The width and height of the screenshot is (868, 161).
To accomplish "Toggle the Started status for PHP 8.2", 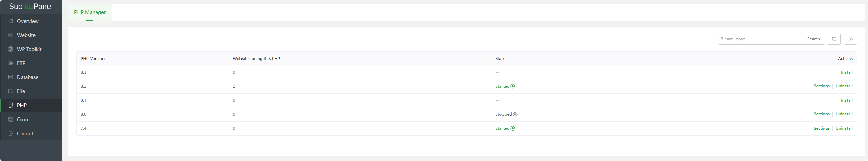I will tap(505, 86).
